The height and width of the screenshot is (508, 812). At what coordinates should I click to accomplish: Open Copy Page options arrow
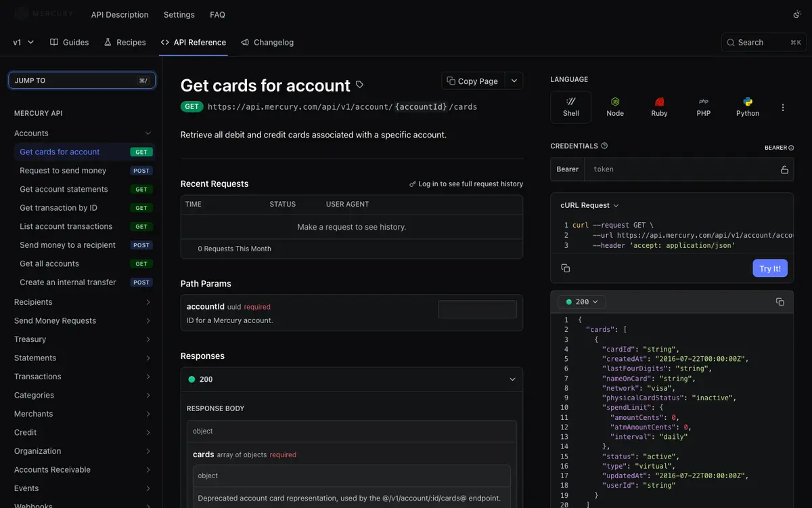pos(514,81)
